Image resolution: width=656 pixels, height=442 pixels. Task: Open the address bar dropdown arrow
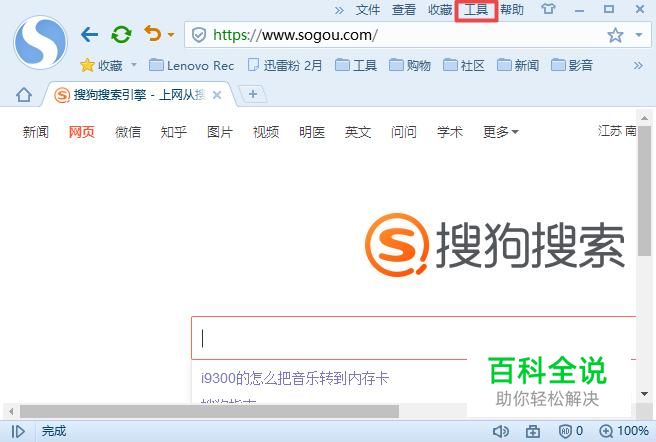click(638, 35)
